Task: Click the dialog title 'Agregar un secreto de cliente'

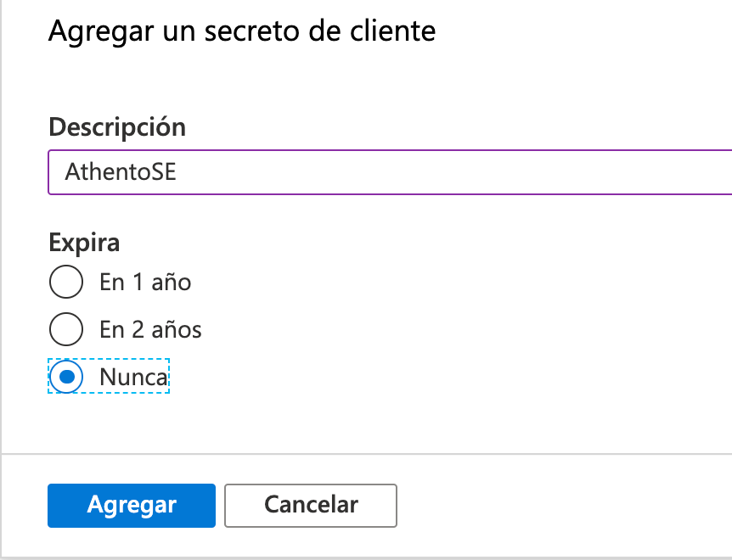Action: pos(242,31)
